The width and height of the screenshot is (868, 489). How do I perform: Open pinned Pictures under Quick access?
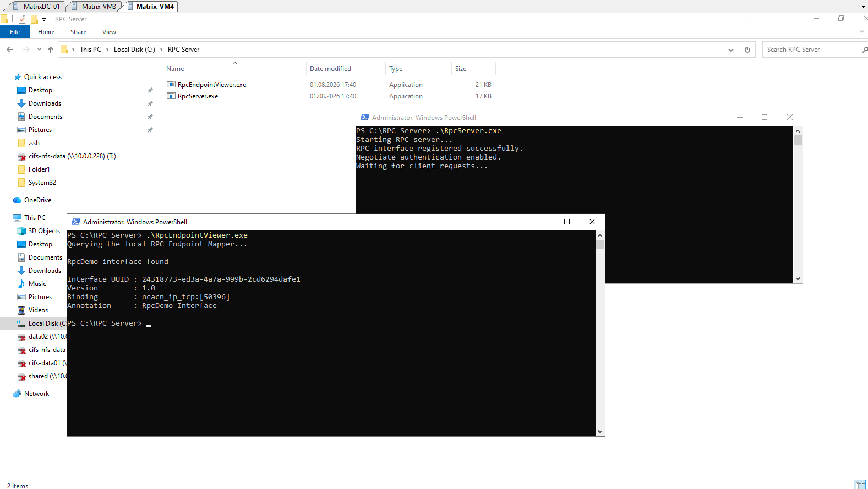(40, 130)
